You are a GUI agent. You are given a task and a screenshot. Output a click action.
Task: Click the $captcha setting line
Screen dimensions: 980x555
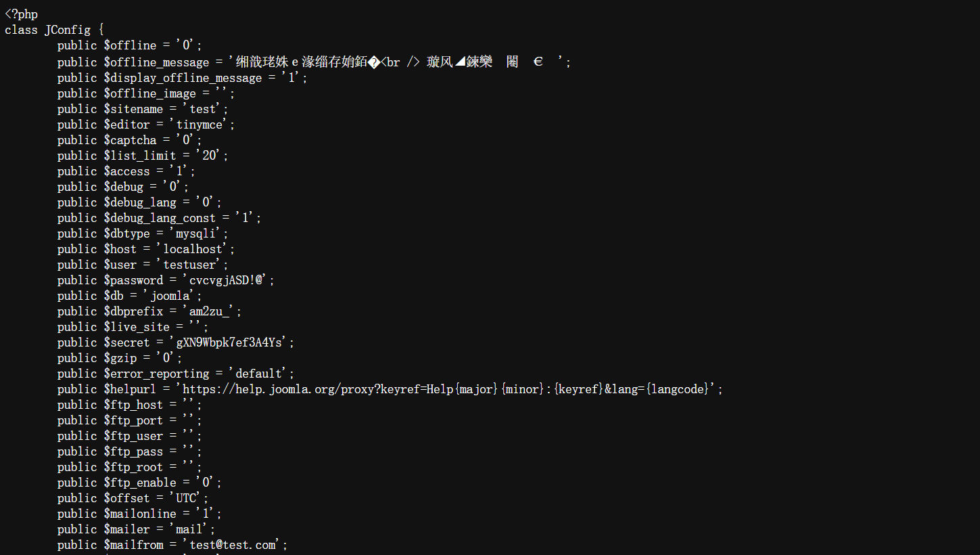pos(130,139)
